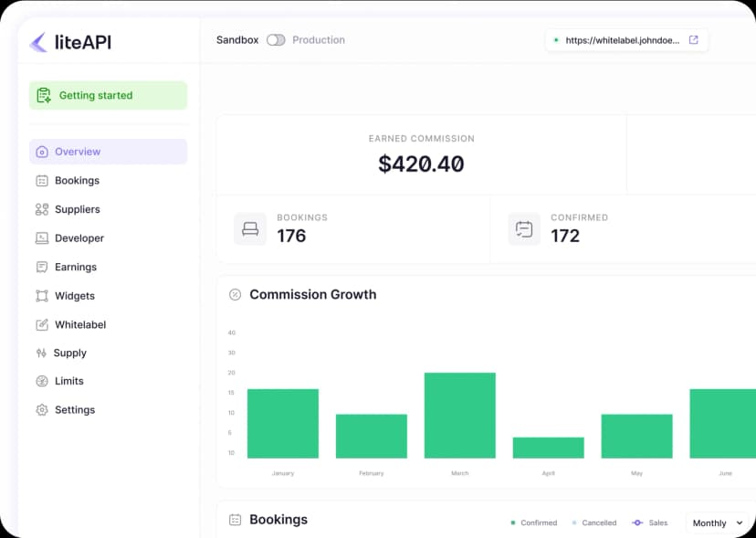Click the liteAPI logo icon

[38, 42]
